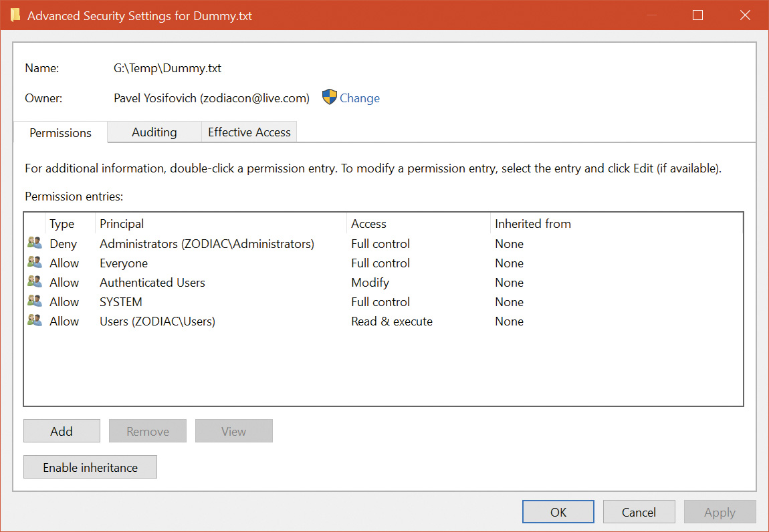Sort by the Principal column header
769x532 pixels.
221,224
